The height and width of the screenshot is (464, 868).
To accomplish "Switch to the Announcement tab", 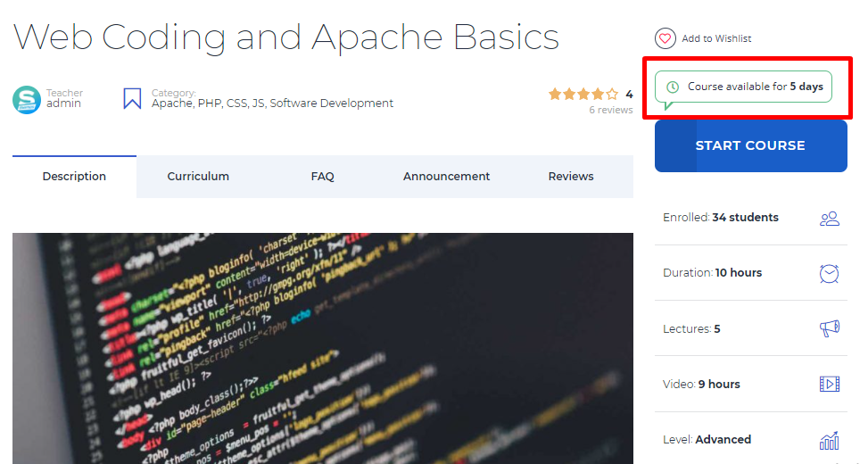I will tap(446, 176).
